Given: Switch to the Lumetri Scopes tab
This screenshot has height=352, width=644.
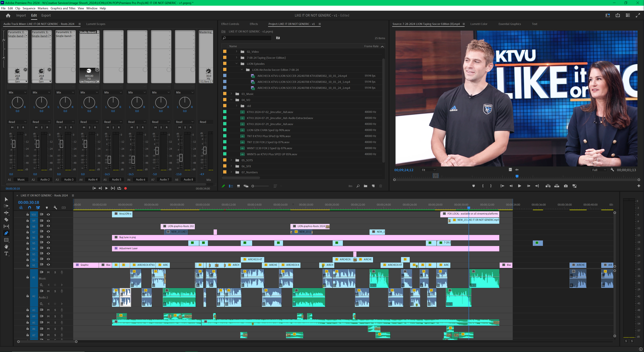Looking at the screenshot, I should tap(96, 24).
